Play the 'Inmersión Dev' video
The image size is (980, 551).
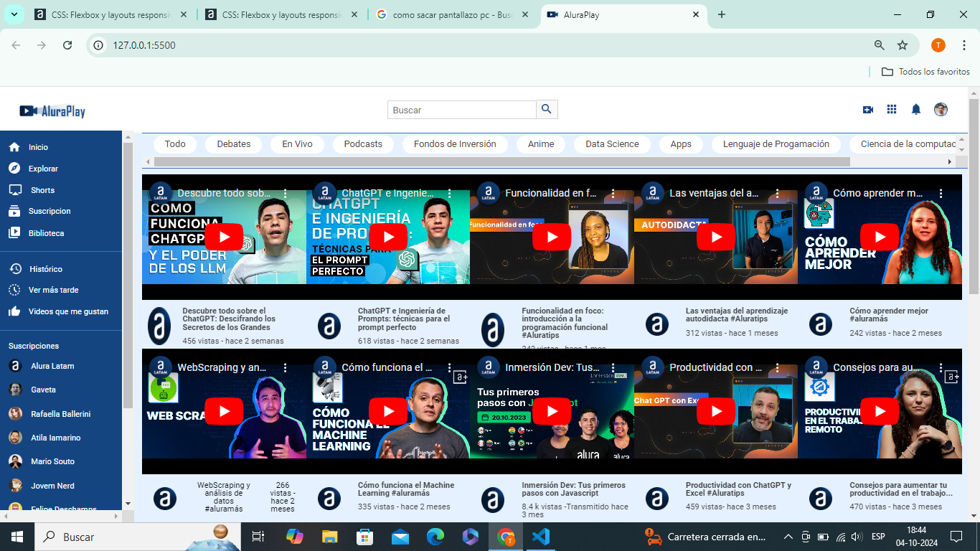coord(552,411)
